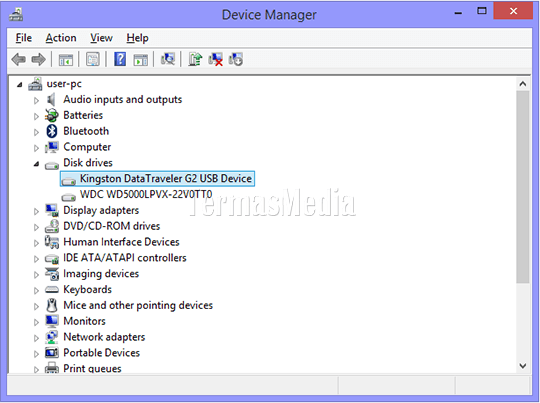540x403 pixels.
Task: Click the Network adapters icon
Action: tap(52, 337)
